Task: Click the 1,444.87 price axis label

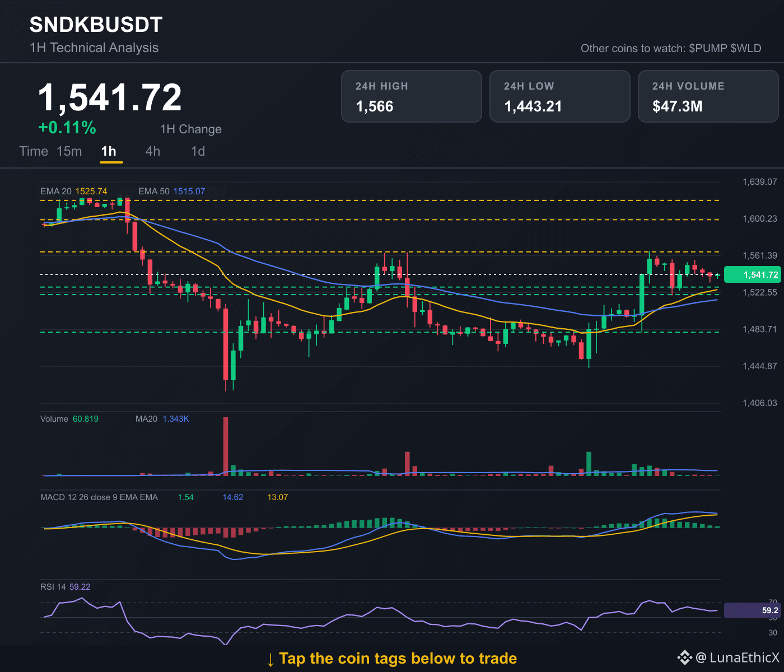Action: [760, 366]
